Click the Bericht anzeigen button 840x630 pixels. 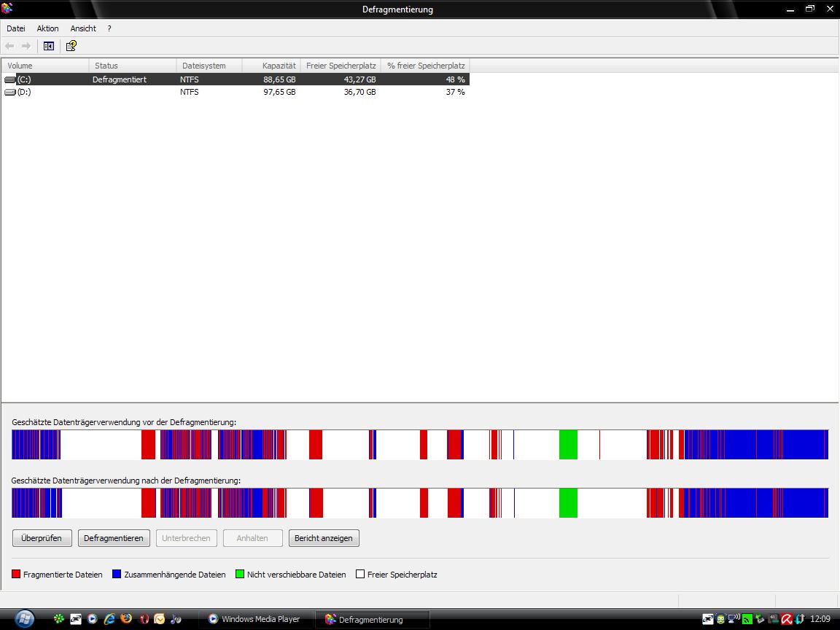324,538
